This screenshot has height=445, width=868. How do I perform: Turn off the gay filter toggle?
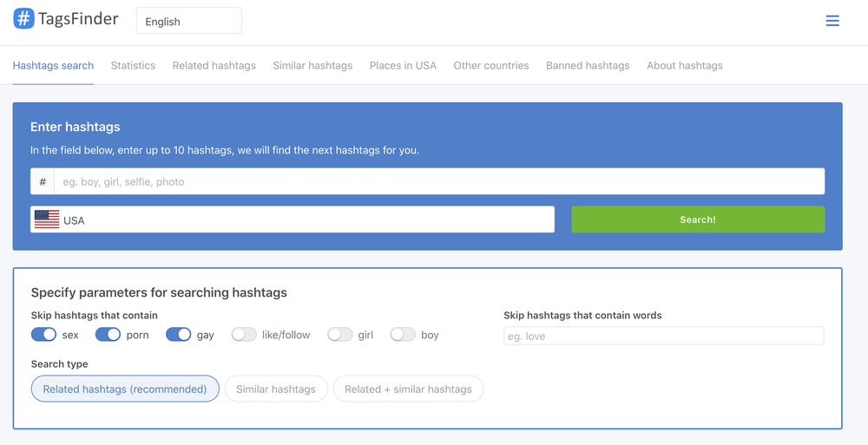(178, 335)
